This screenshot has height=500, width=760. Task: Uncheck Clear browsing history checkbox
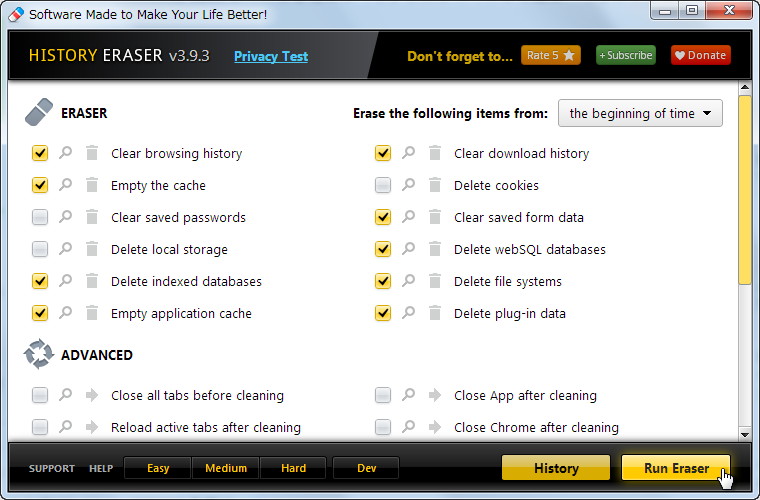point(40,153)
